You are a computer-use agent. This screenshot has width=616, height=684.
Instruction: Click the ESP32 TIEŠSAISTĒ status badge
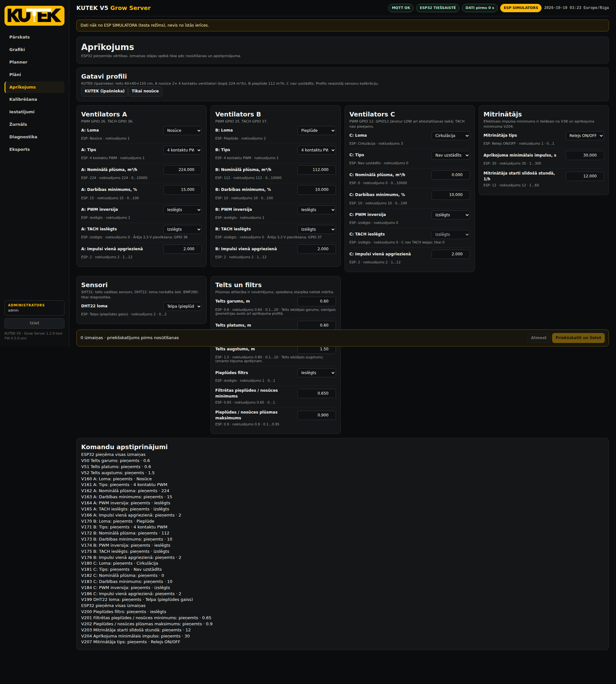click(x=437, y=8)
